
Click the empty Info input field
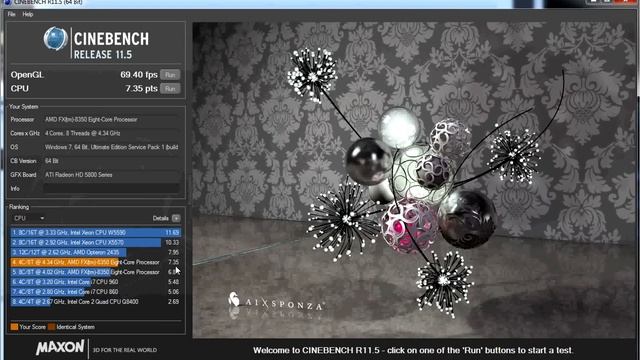click(111, 189)
